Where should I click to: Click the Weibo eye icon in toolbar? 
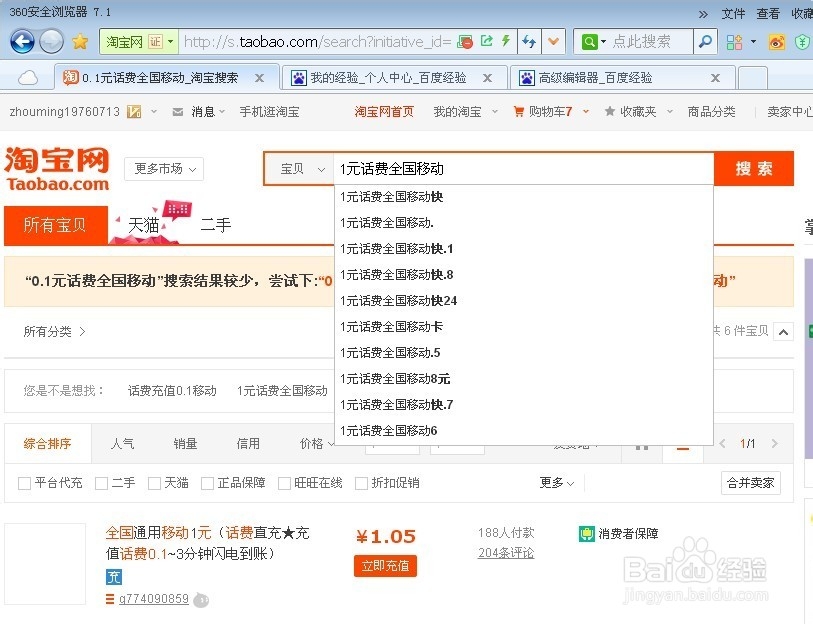click(x=776, y=42)
